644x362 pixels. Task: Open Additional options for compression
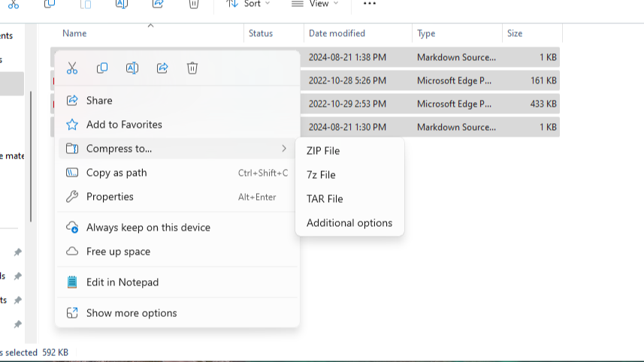tap(349, 223)
